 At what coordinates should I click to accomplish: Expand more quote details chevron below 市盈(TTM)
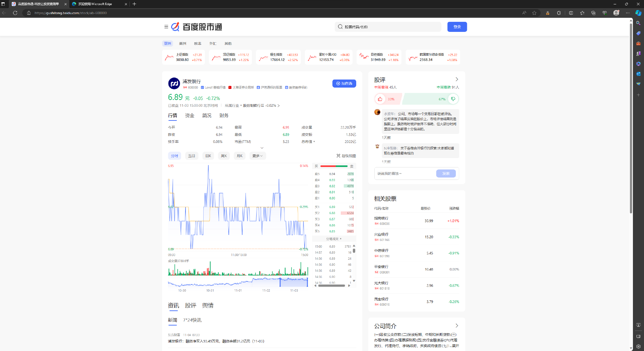click(x=262, y=148)
